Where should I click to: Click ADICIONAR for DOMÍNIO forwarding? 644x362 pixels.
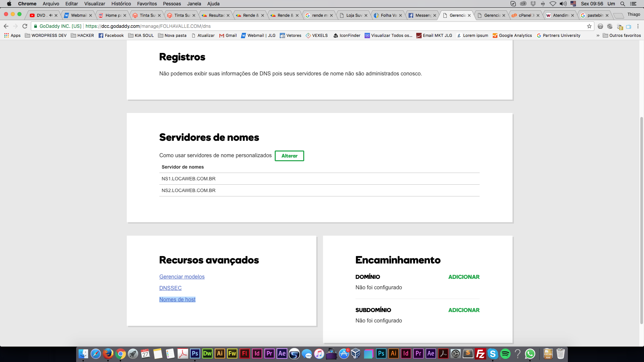point(464,277)
